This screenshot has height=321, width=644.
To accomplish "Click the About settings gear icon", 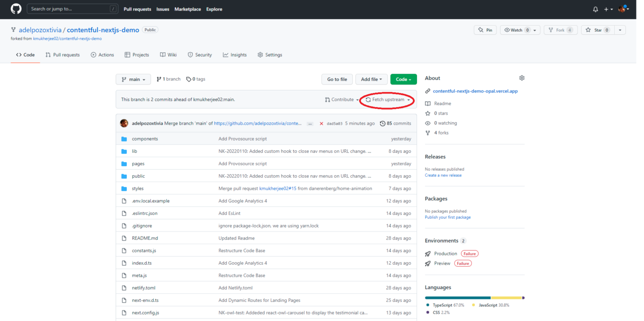I will click(522, 78).
